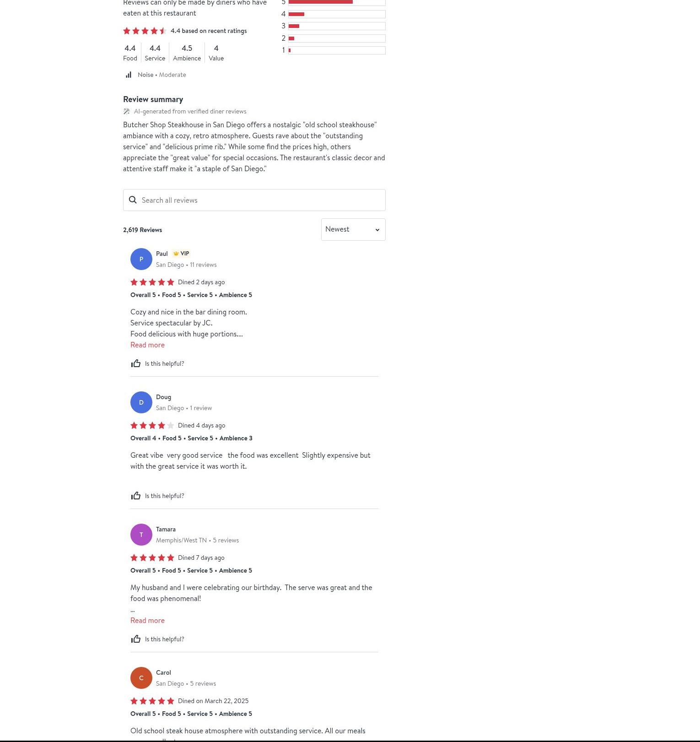Click Carol's orange C avatar
Screen dimensions: 700x742
[141, 678]
